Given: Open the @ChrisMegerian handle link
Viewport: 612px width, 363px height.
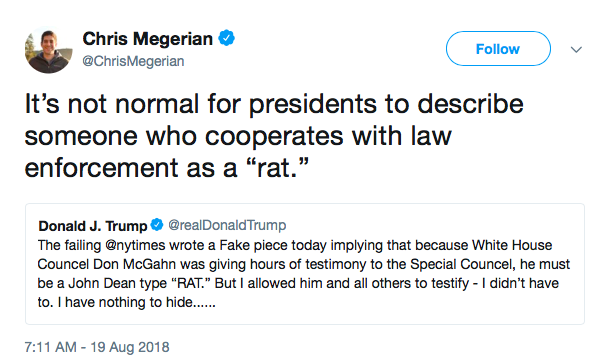Looking at the screenshot, I should point(133,61).
